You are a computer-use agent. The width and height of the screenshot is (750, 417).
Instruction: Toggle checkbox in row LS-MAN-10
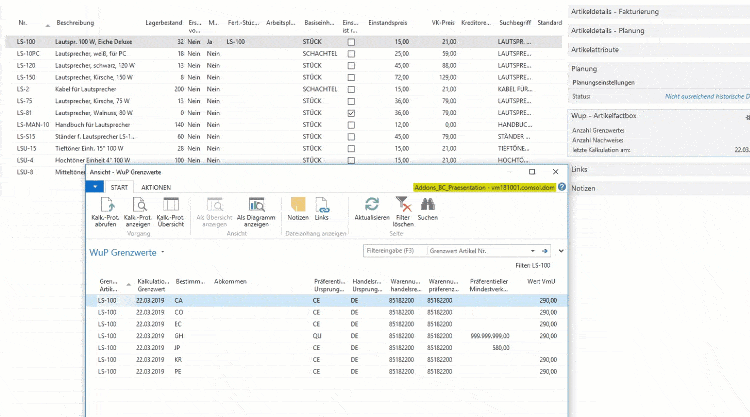(x=351, y=125)
